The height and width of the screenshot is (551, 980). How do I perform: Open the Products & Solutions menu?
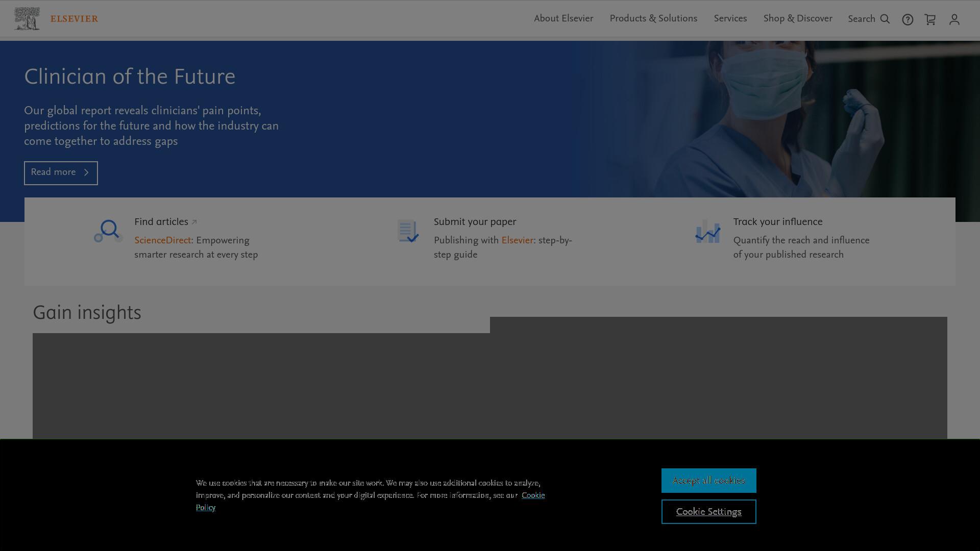pos(653,19)
